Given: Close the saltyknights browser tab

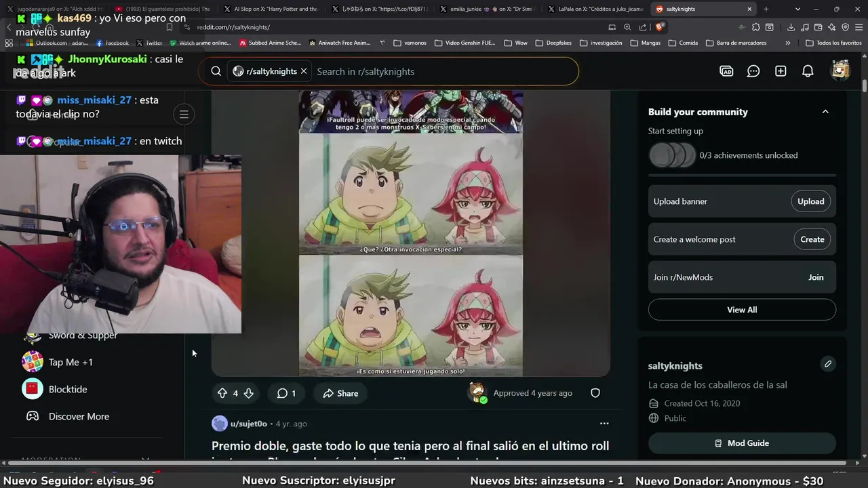Looking at the screenshot, I should point(749,9).
